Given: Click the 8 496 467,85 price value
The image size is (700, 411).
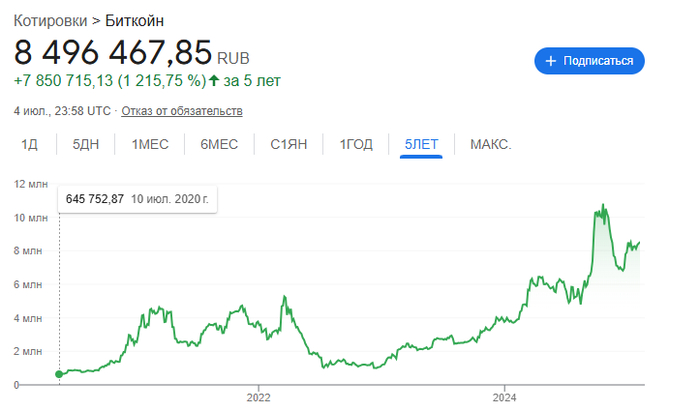Looking at the screenshot, I should click(112, 51).
